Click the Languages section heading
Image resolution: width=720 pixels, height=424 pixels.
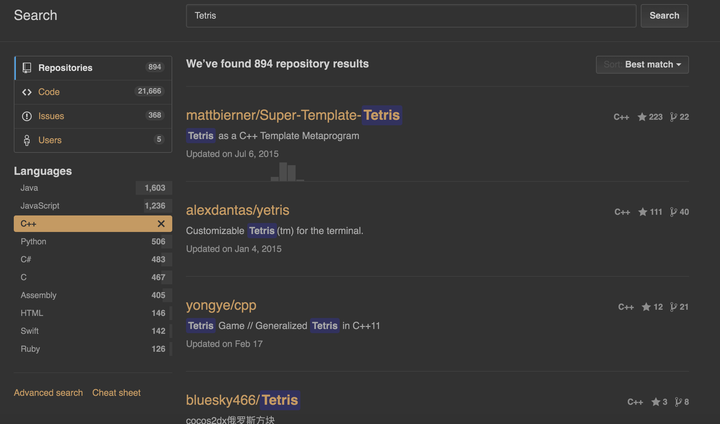[43, 171]
